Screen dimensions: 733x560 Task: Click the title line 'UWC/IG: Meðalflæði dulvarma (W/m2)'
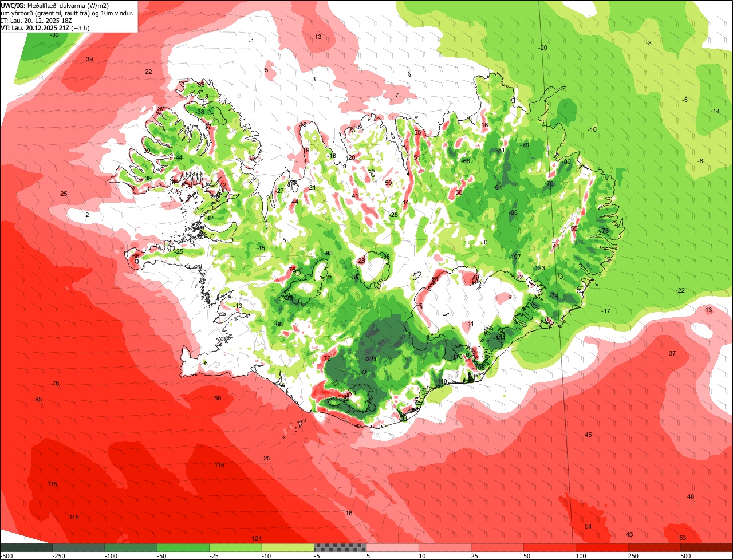coord(55,5)
